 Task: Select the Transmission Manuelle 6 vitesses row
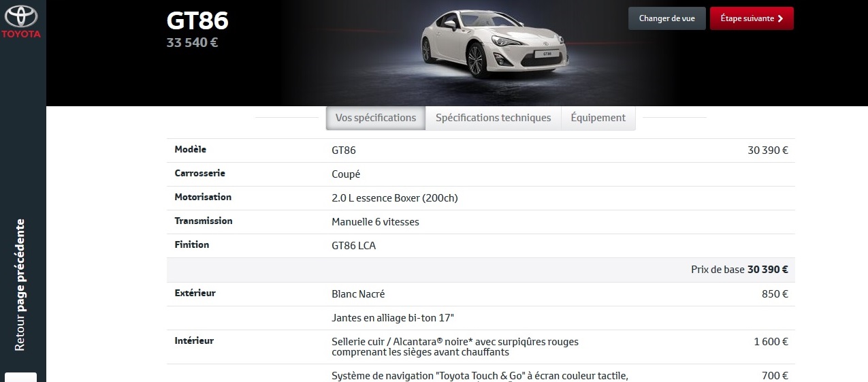click(481, 222)
